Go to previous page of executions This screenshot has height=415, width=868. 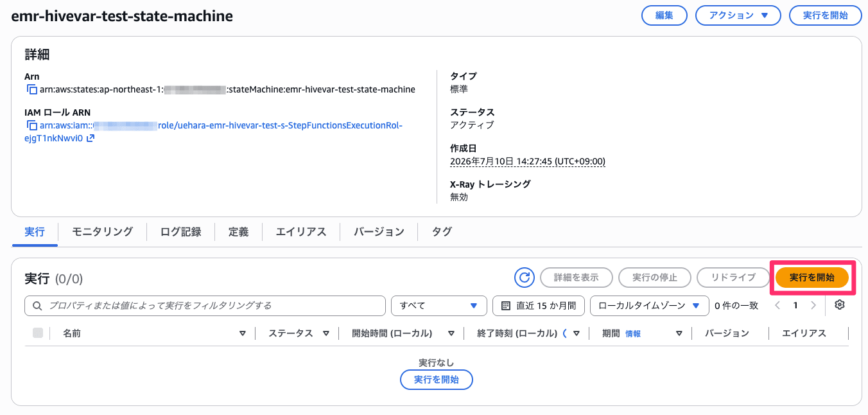pyautogui.click(x=777, y=306)
